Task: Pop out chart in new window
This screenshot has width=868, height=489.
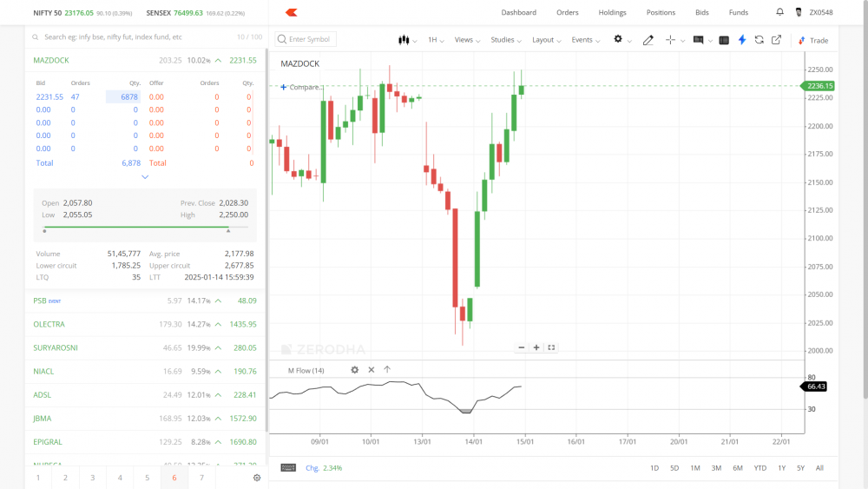Action: [776, 40]
